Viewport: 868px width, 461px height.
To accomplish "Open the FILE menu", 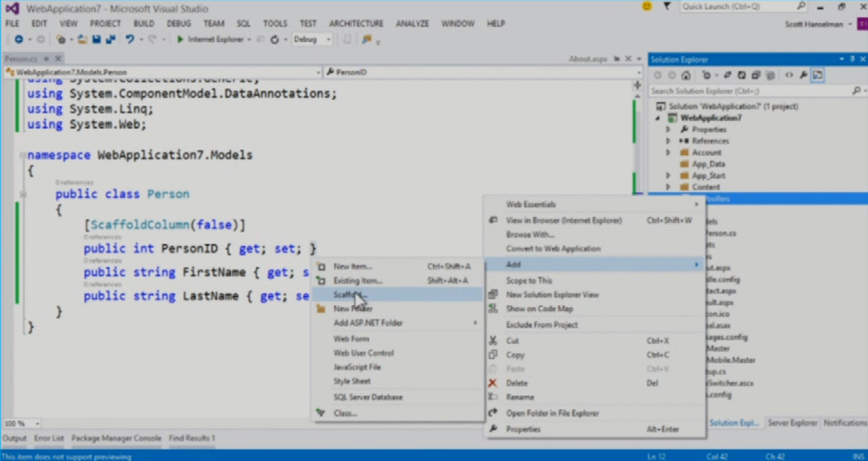I will [x=12, y=23].
